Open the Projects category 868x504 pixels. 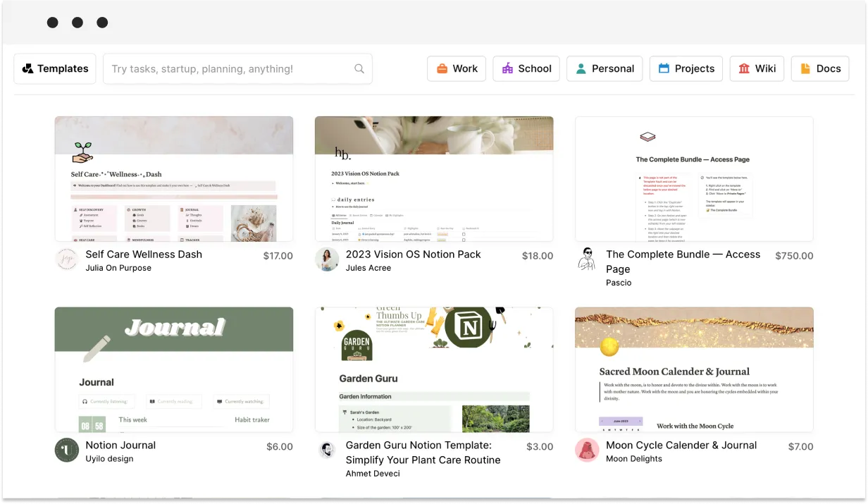(x=686, y=68)
